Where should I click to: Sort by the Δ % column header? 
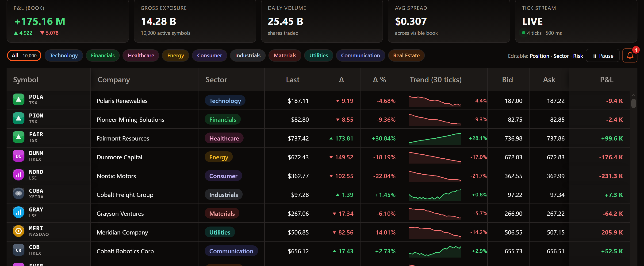coord(379,80)
